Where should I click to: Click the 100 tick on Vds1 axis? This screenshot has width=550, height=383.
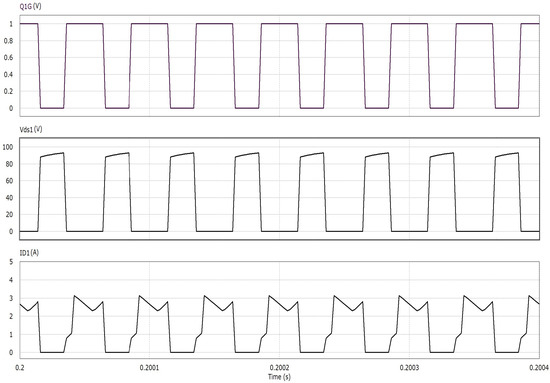pyautogui.click(x=8, y=147)
